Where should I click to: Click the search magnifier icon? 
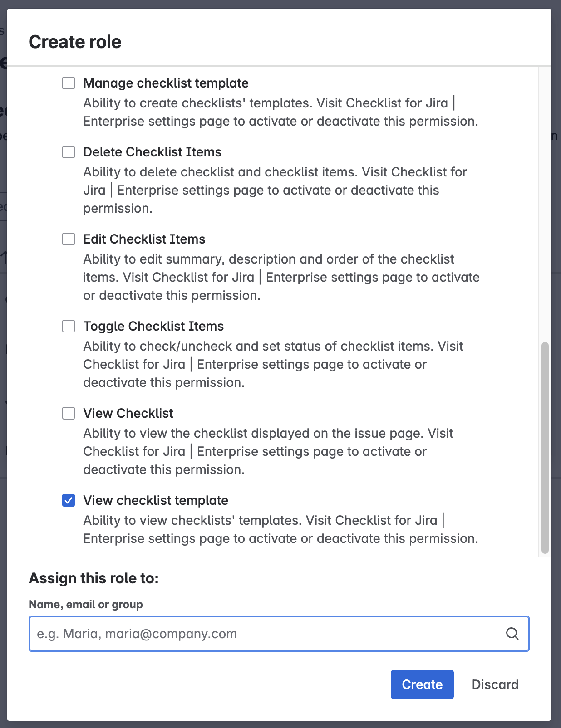(x=512, y=634)
